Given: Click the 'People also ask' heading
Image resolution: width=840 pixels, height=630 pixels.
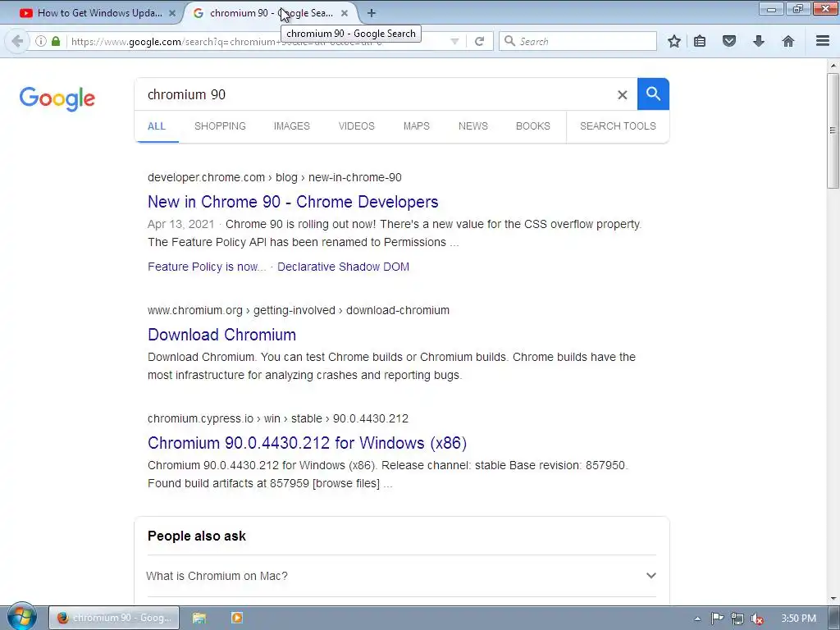Looking at the screenshot, I should (x=197, y=536).
